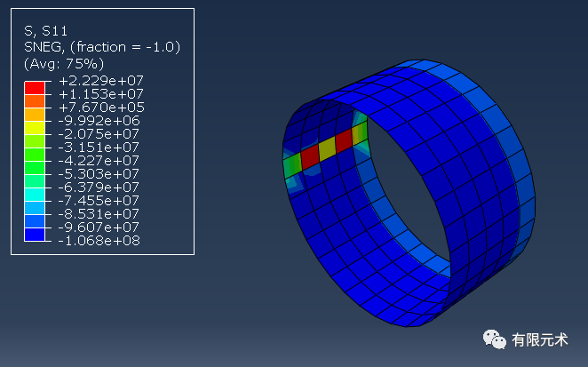588x367 pixels.
Task: Click the dark blue bottom legend swatch
Action: [35, 235]
